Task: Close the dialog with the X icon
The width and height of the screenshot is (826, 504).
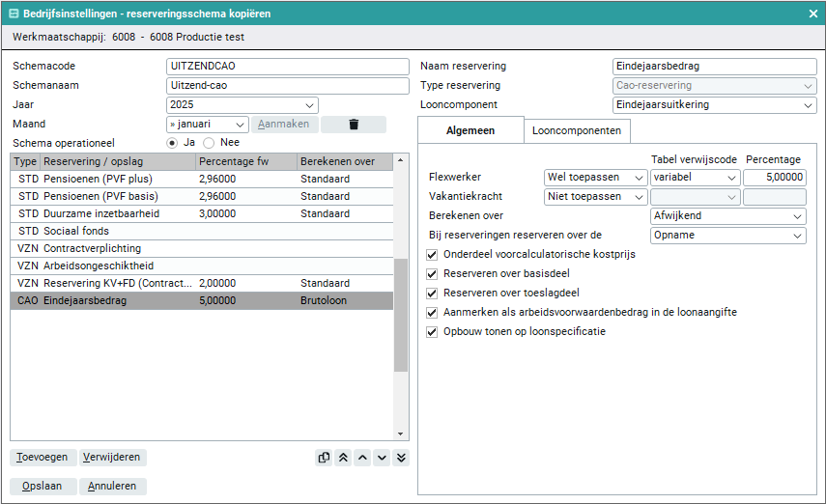Action: pos(812,14)
